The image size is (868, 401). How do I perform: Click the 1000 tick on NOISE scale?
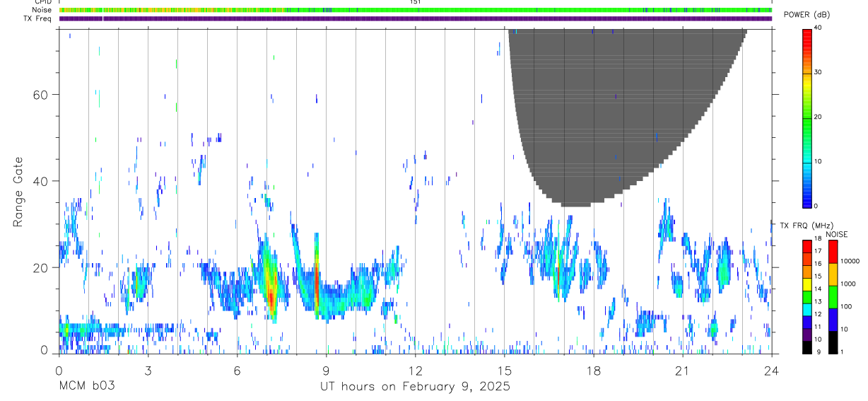[848, 284]
